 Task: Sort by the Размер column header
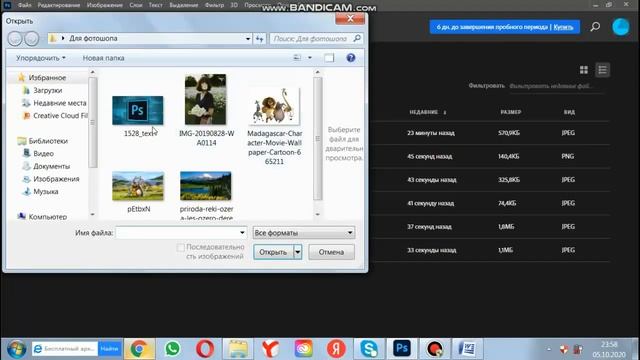coord(511,112)
